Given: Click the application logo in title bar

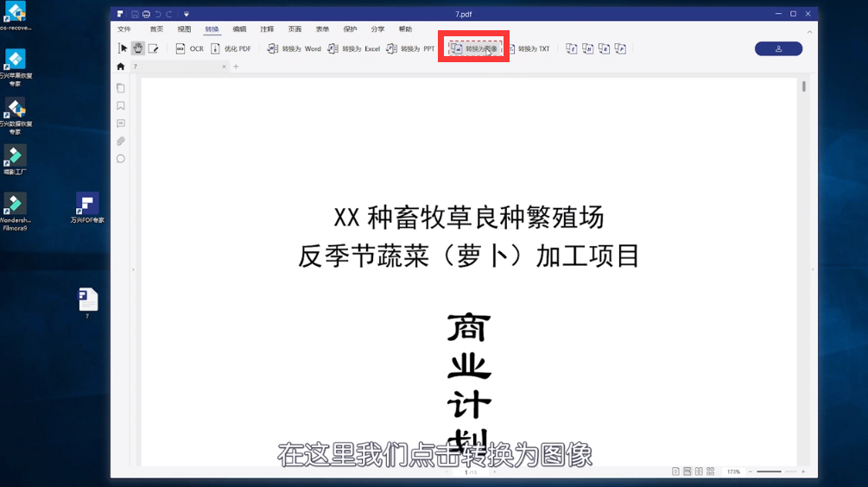Looking at the screenshot, I should 120,14.
